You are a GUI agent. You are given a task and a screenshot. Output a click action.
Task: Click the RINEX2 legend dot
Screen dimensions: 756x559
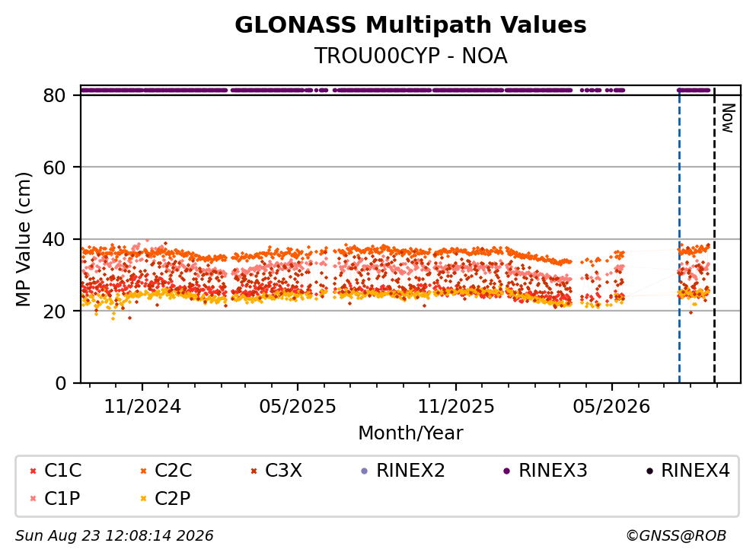click(x=365, y=471)
